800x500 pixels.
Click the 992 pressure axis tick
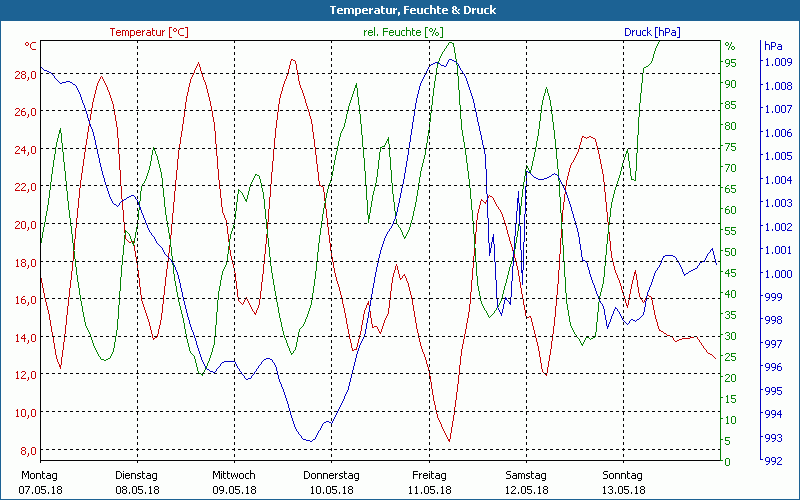(x=773, y=461)
